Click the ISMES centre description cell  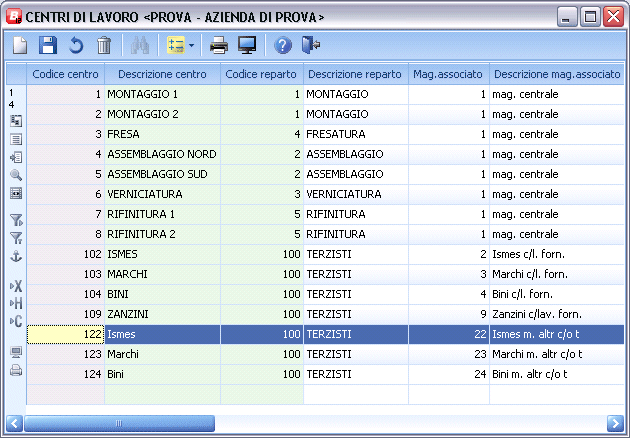162,254
